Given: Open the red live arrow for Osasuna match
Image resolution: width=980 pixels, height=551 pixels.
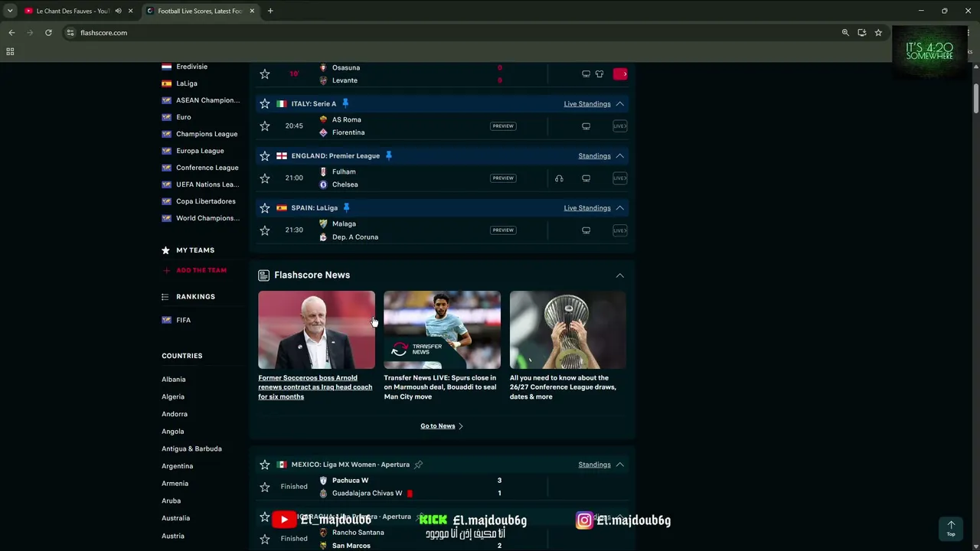Looking at the screenshot, I should [x=620, y=74].
